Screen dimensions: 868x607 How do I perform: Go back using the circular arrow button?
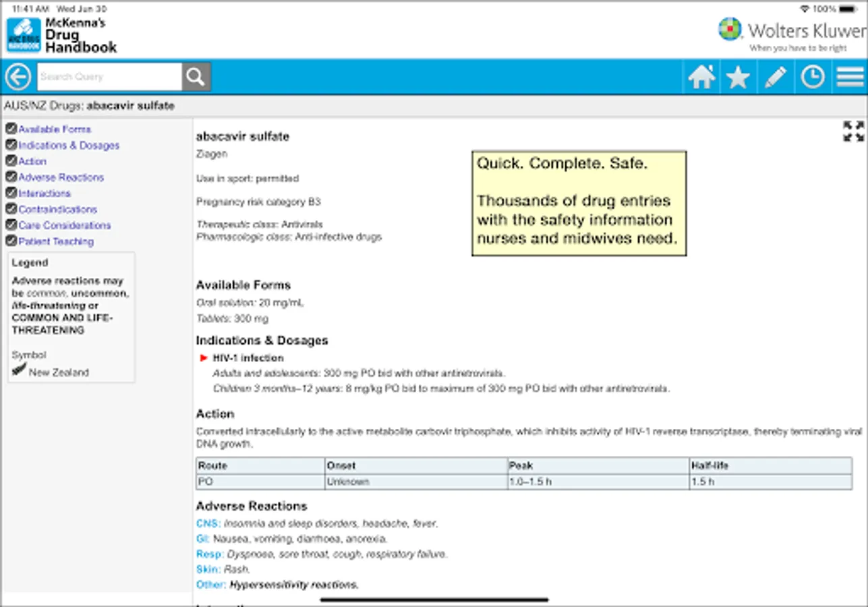coord(18,77)
